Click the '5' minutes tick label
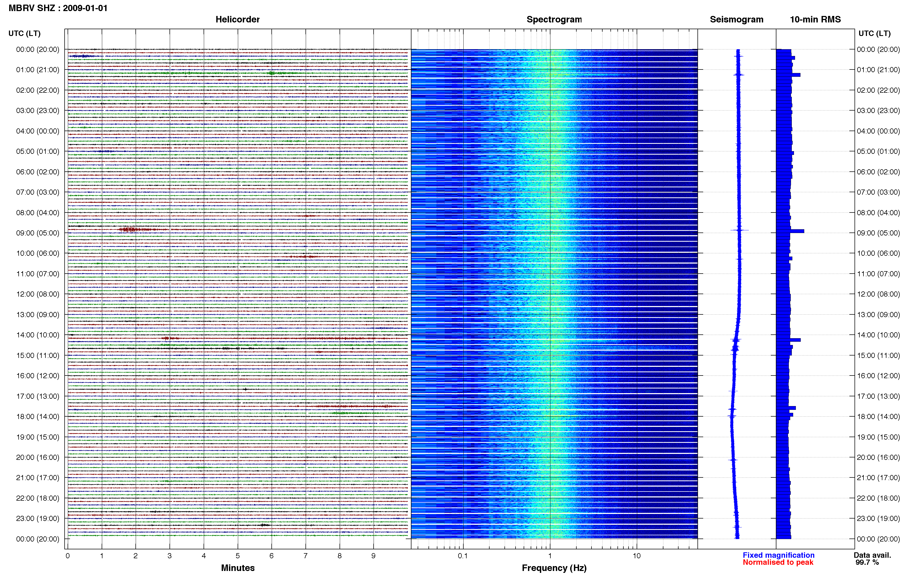Viewport: 924px width, 578px height. click(238, 556)
